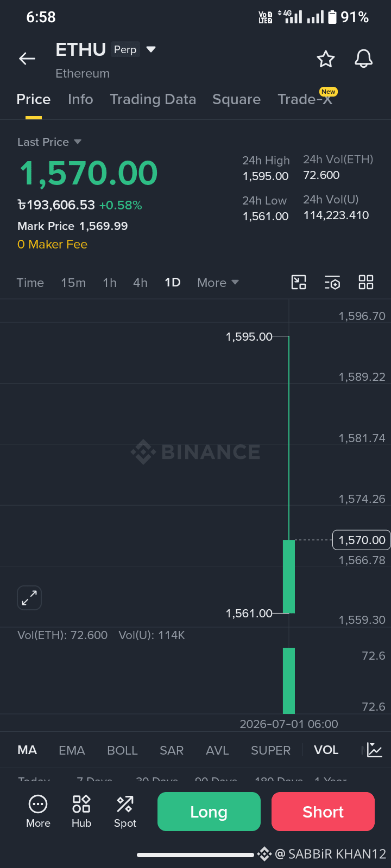
Task: Toggle the EMA indicator
Action: pos(72,750)
